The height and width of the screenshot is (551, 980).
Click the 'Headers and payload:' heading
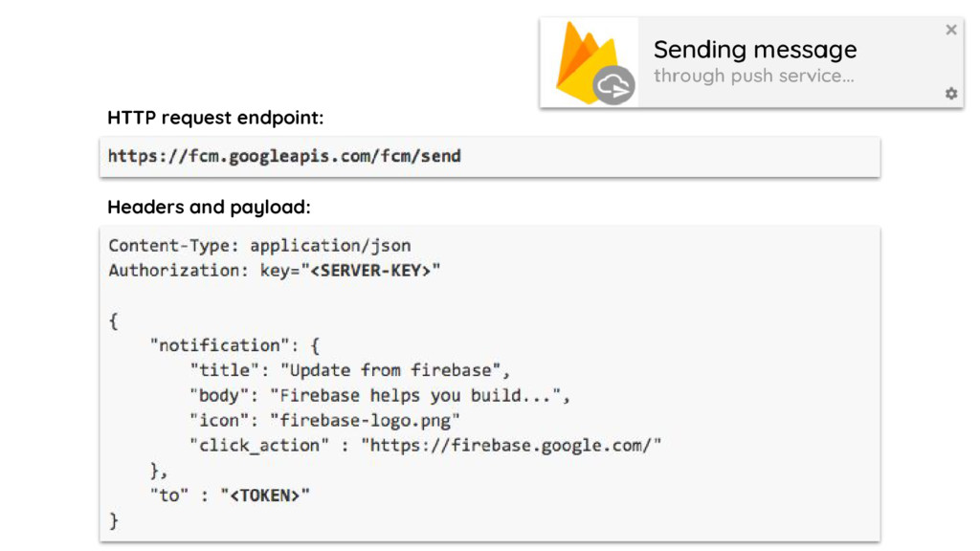point(209,207)
